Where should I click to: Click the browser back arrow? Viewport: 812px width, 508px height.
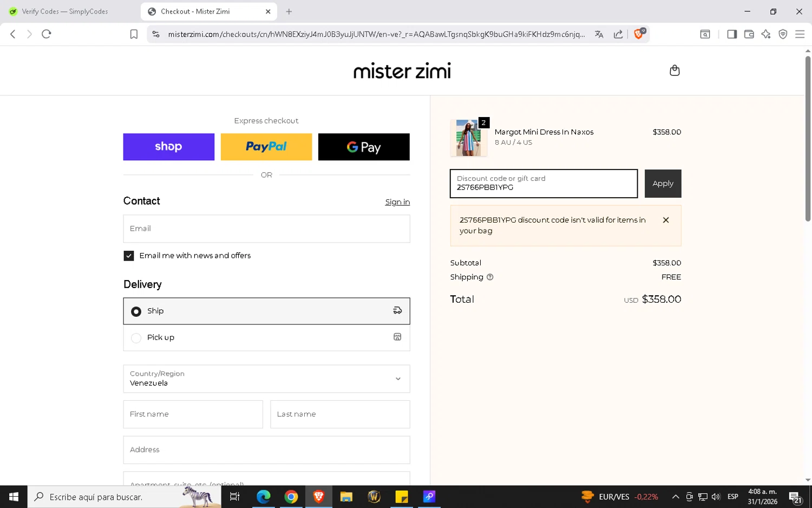pyautogui.click(x=13, y=34)
